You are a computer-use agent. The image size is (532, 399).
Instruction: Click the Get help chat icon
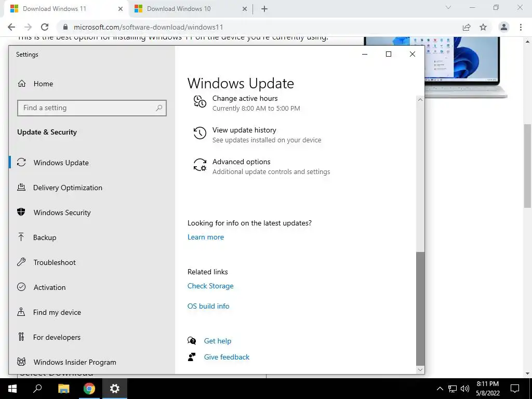(192, 341)
